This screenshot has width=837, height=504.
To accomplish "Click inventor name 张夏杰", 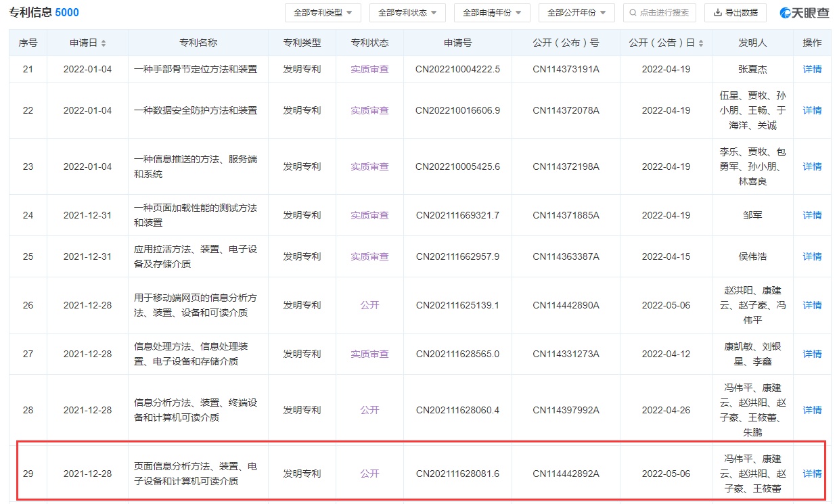I will 752,69.
